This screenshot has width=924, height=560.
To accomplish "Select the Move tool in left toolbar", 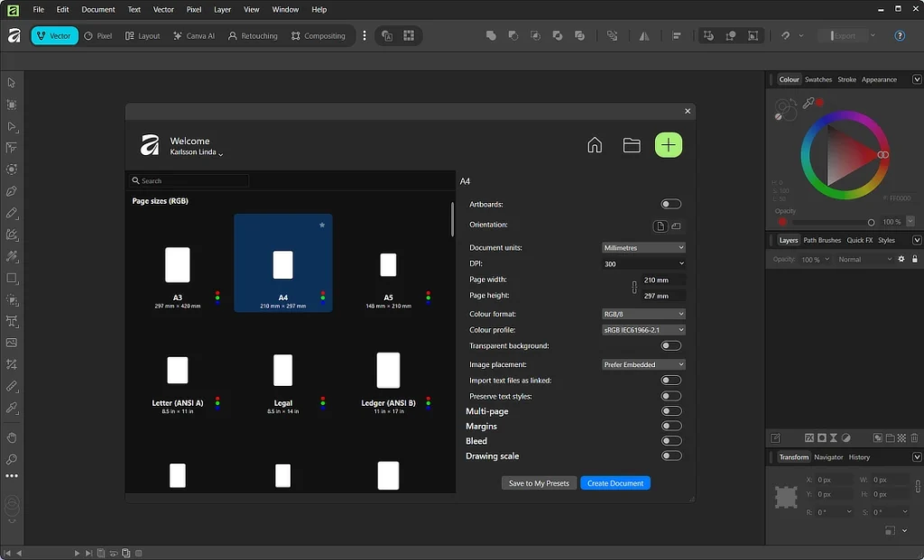I will tap(11, 83).
